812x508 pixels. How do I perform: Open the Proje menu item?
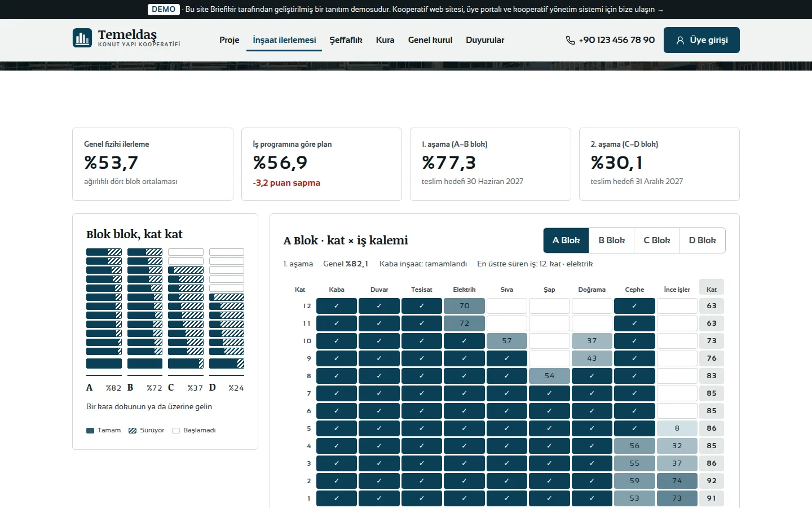230,40
